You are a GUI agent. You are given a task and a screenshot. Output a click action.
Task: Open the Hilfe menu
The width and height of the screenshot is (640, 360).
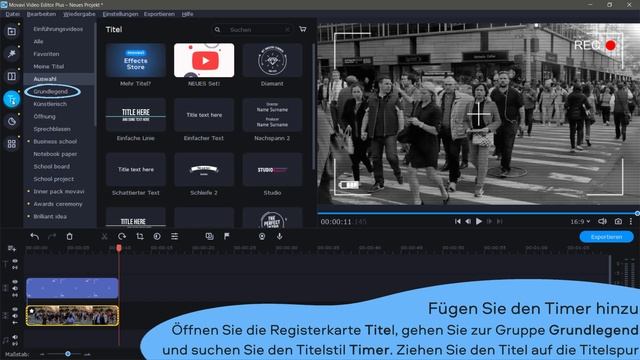187,14
